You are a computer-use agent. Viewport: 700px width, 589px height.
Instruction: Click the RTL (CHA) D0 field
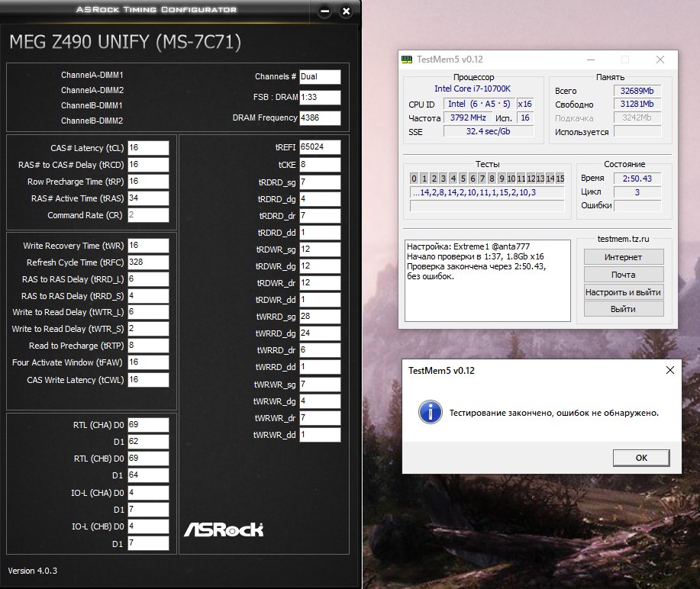(148, 425)
